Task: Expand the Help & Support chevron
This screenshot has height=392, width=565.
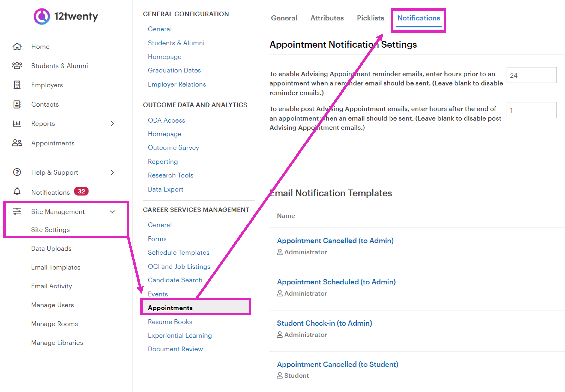Action: [113, 172]
